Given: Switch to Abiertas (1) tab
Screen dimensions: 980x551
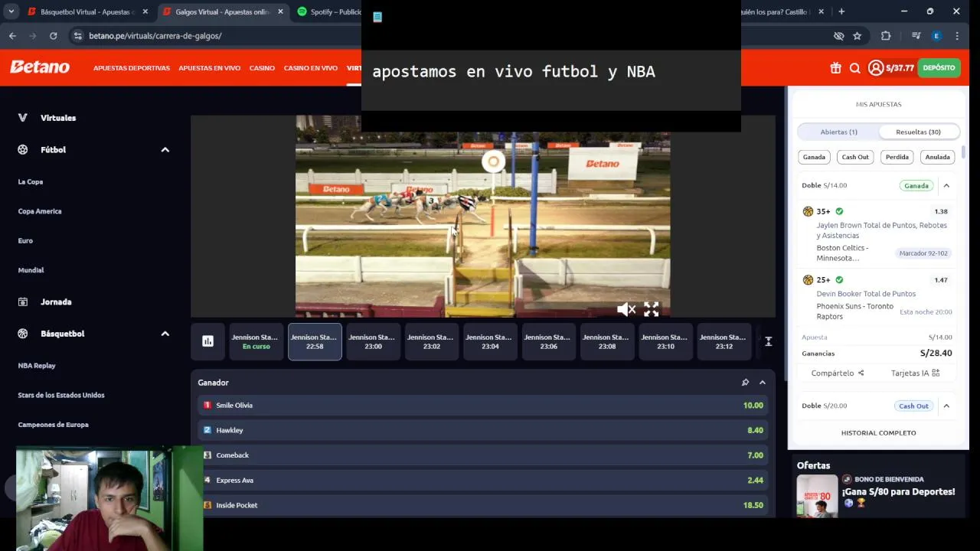Looking at the screenshot, I should [838, 132].
